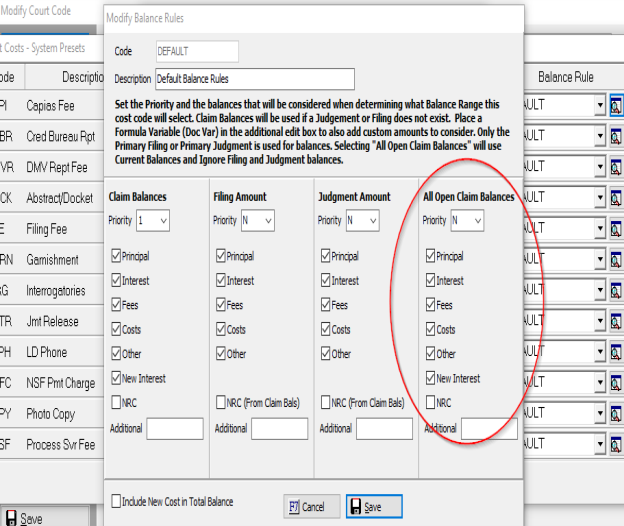
Task: Open the balance rule lookup for Abstract/Docket
Action: tap(616, 198)
